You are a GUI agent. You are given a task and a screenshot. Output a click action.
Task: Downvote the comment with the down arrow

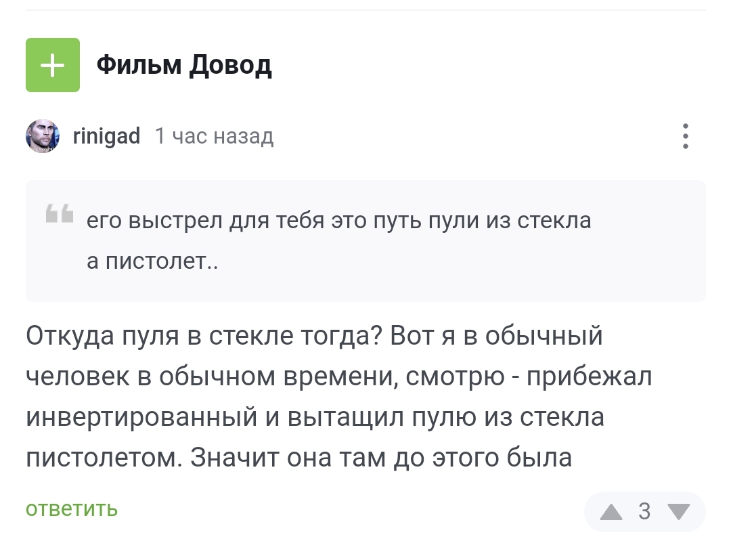[679, 511]
